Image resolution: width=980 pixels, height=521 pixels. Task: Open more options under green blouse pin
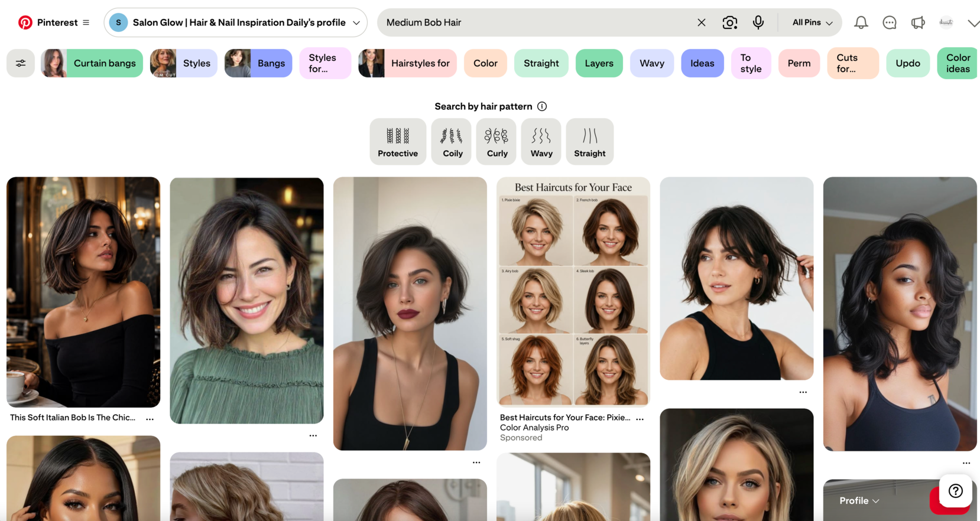[313, 435]
